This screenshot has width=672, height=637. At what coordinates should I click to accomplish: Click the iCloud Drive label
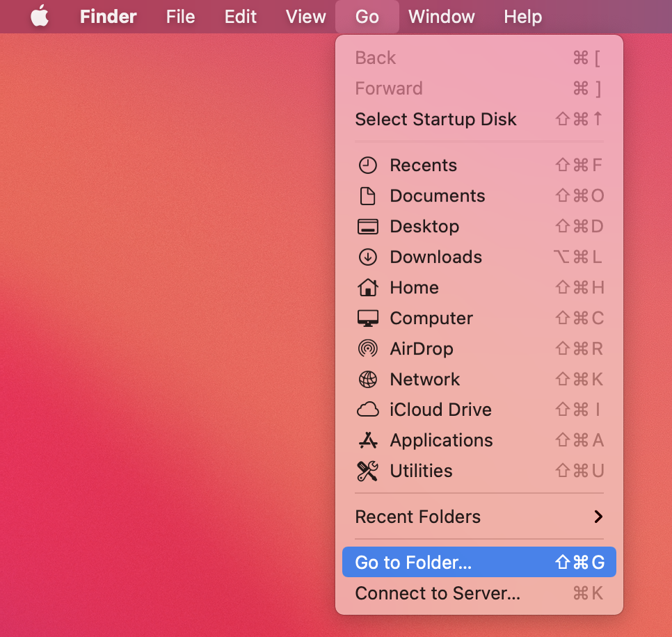[x=440, y=410]
